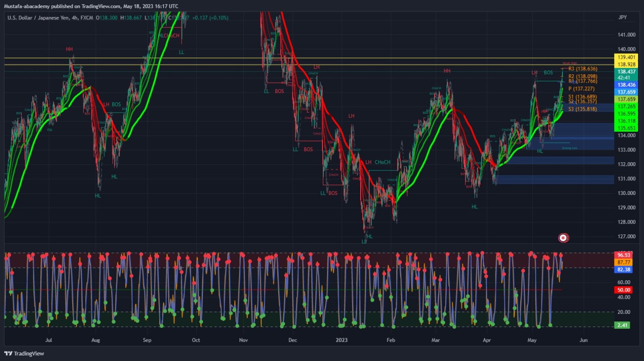Click the 60.00 oscillator axis tick
Screen dimensions: 644x361
coord(624,282)
